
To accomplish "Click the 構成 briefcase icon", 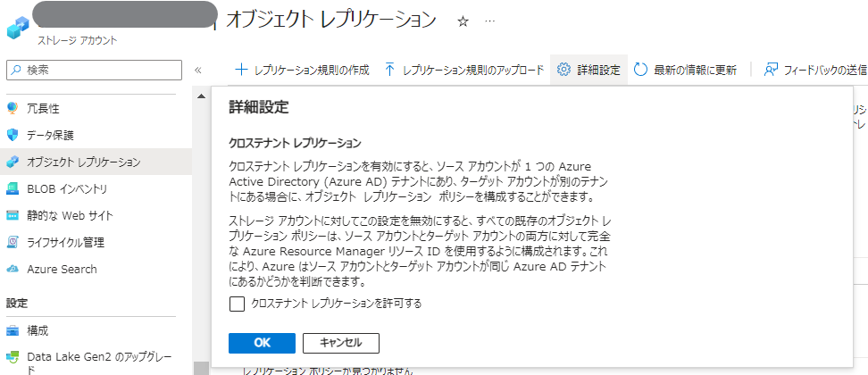I will pyautogui.click(x=13, y=331).
